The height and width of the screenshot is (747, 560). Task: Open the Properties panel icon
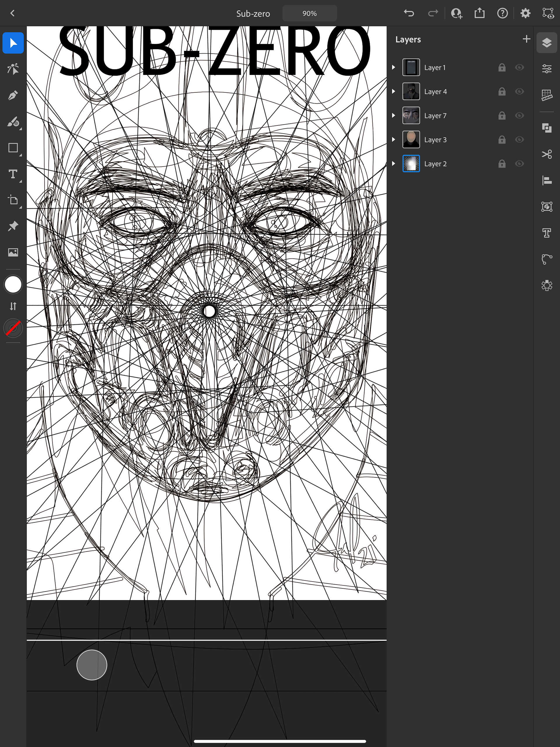pyautogui.click(x=547, y=69)
